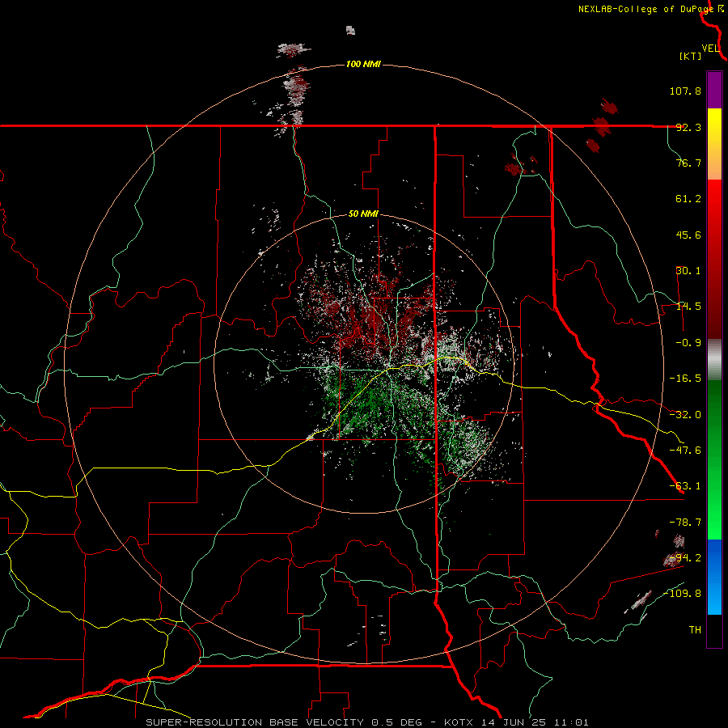Pick the green inbound segment of the color bar
728x728 pixels.
[714, 459]
